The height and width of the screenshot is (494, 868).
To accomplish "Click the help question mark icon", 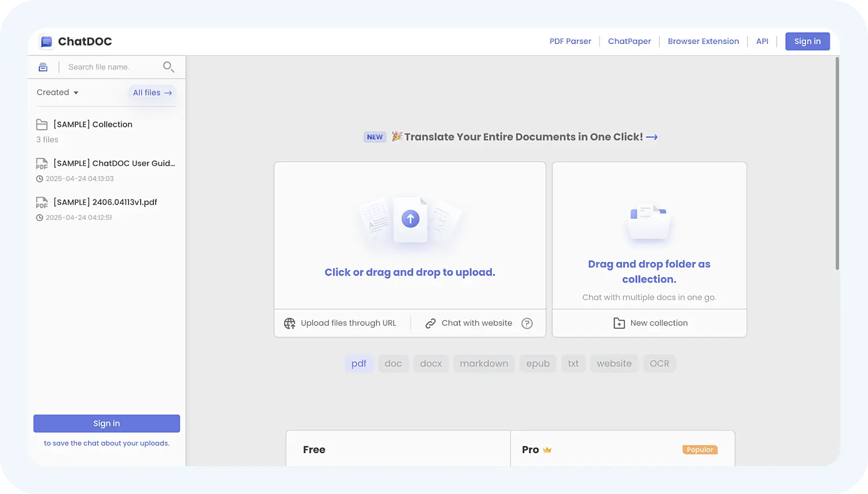I will pos(527,323).
